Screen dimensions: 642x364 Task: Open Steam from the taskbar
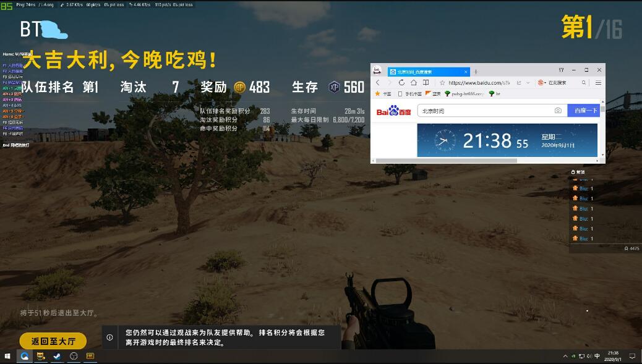[57, 357]
